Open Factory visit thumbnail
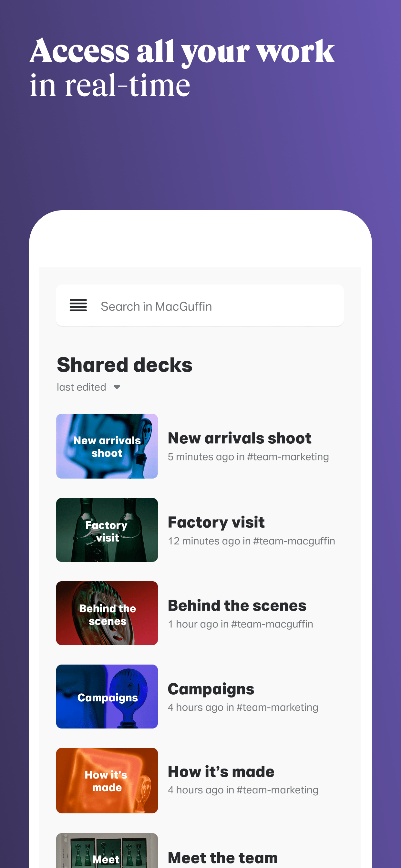Image resolution: width=401 pixels, height=868 pixels. [107, 530]
